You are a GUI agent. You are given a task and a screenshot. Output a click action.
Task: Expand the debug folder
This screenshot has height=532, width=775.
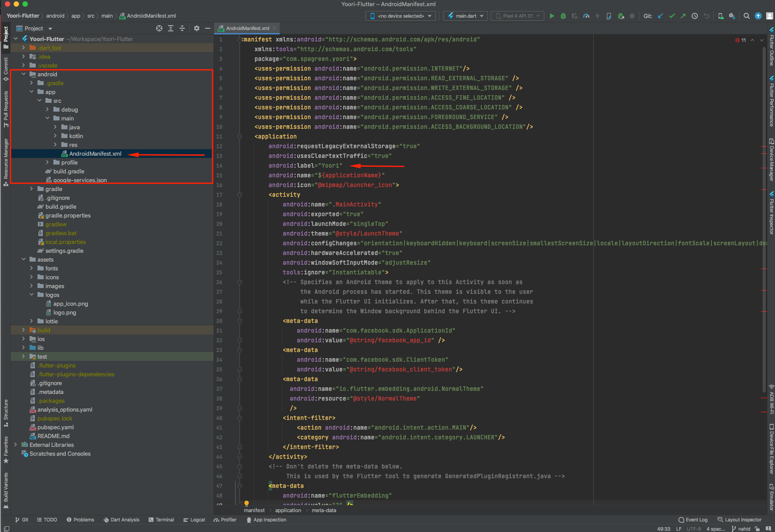(x=47, y=109)
